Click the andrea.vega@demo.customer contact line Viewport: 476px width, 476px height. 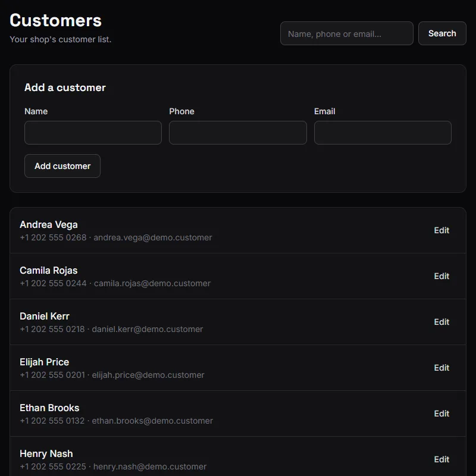(116, 237)
